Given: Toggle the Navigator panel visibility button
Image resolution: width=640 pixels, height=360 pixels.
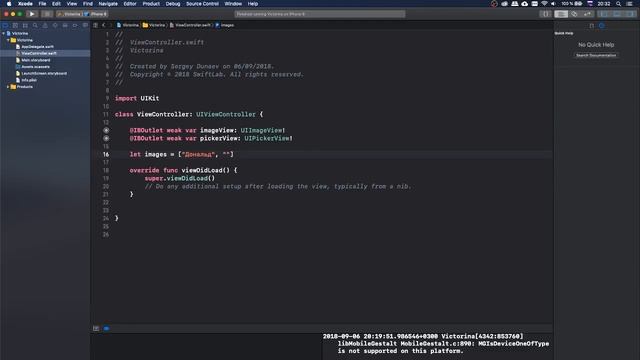Looking at the screenshot, I should 604,14.
